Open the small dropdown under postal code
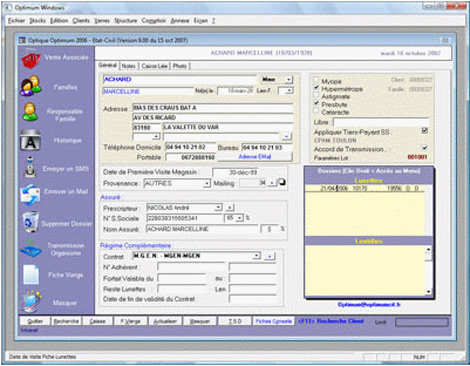Image resolution: width=470 pixels, height=366 pixels. [156, 137]
